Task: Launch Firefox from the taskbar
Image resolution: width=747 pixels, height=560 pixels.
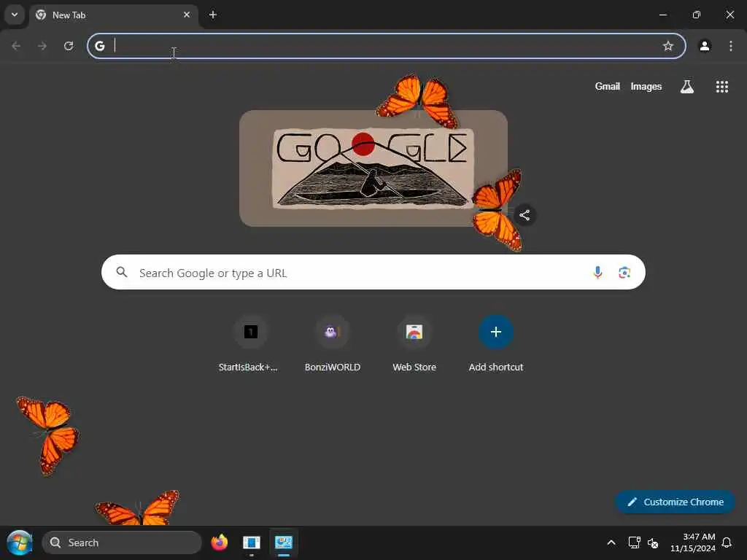Action: point(219,542)
